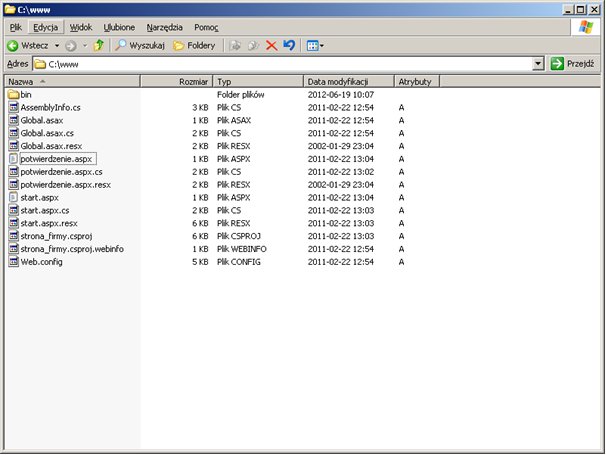Click the file name text strona_firmy.csproj

click(56, 236)
